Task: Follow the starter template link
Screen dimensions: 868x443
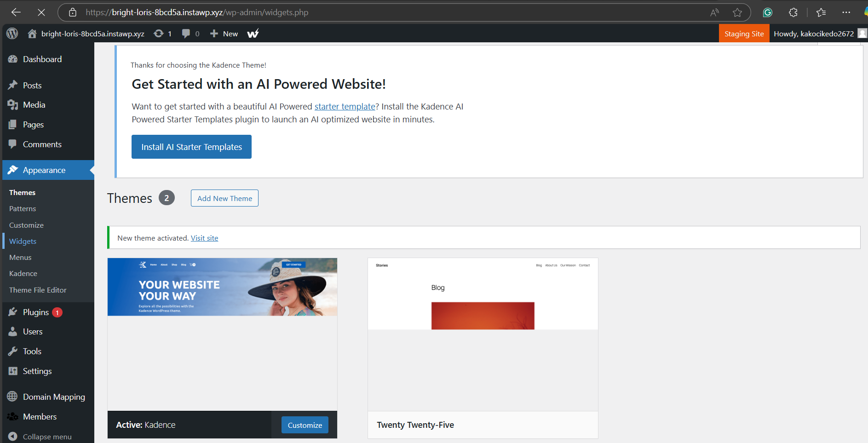Action: click(345, 106)
